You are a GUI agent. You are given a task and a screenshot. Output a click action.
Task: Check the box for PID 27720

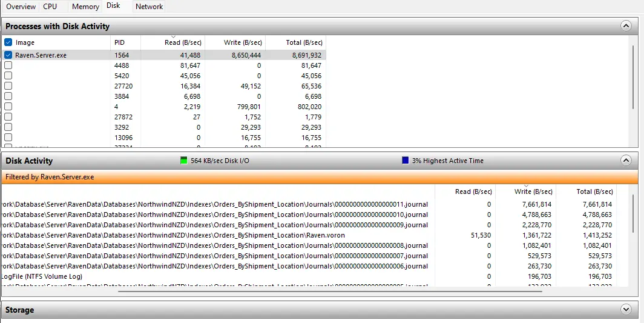pos(8,85)
